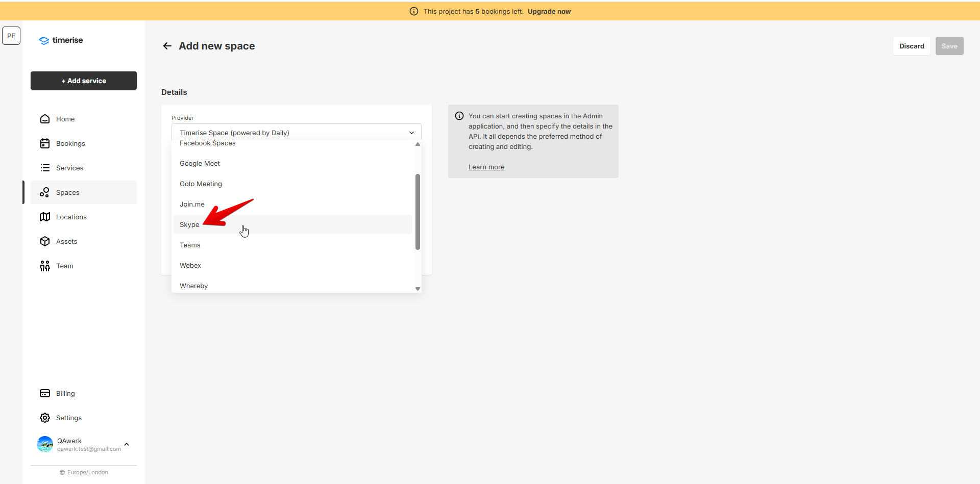Screen dimensions: 980x484
Task: Open the Learn more link
Action: coord(486,167)
